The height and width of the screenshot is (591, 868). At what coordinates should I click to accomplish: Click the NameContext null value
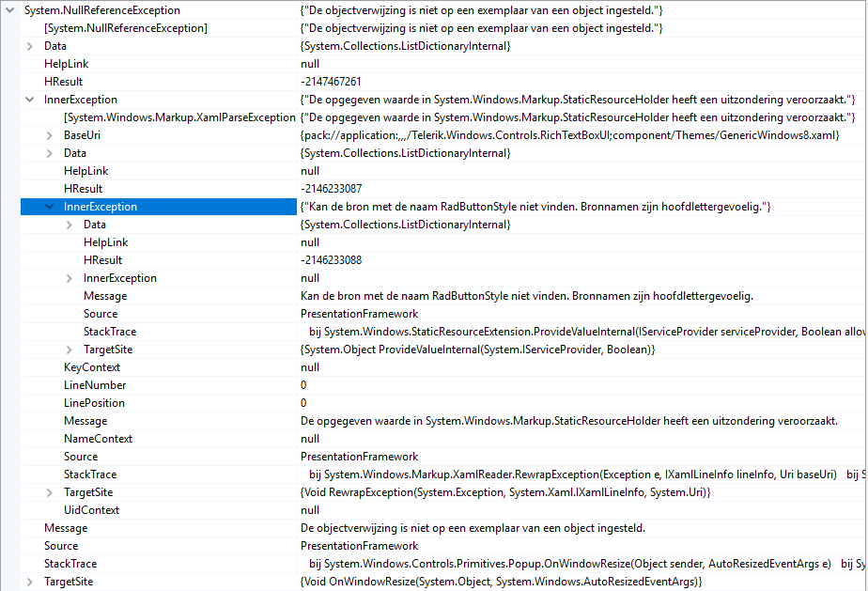tap(310, 439)
